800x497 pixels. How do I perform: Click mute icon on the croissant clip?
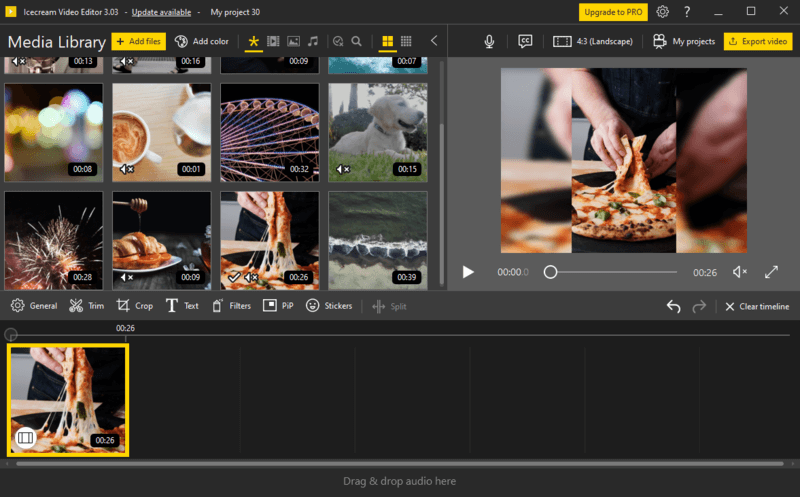[x=126, y=277]
